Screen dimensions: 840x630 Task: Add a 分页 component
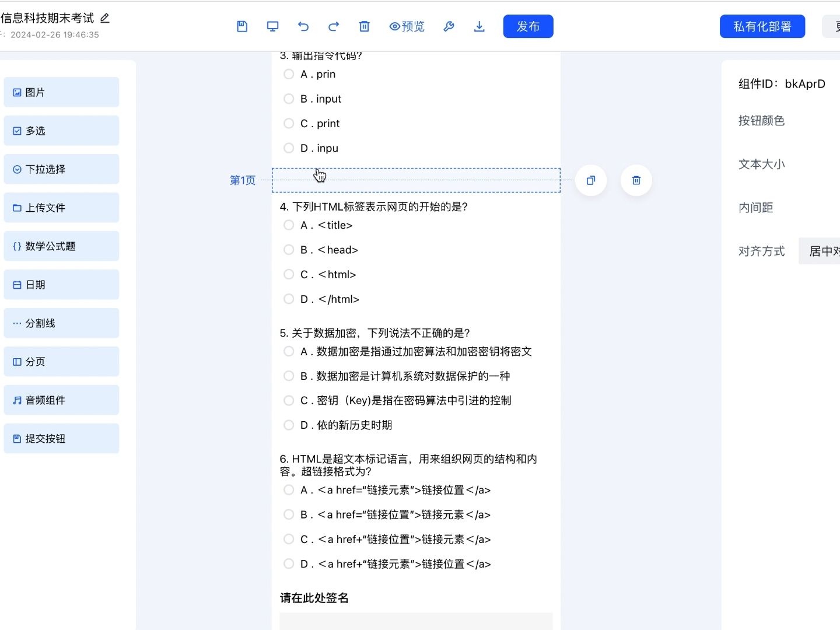(x=61, y=362)
